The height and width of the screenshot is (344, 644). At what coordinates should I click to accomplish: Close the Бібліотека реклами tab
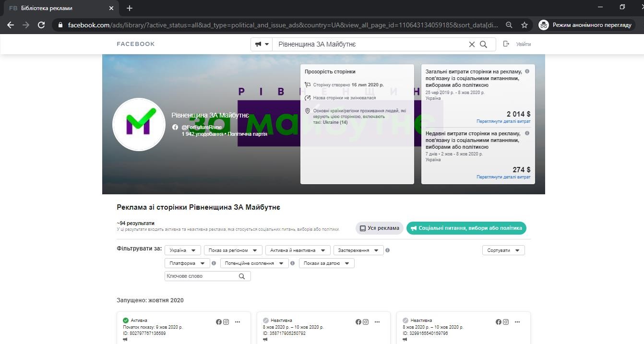click(111, 8)
